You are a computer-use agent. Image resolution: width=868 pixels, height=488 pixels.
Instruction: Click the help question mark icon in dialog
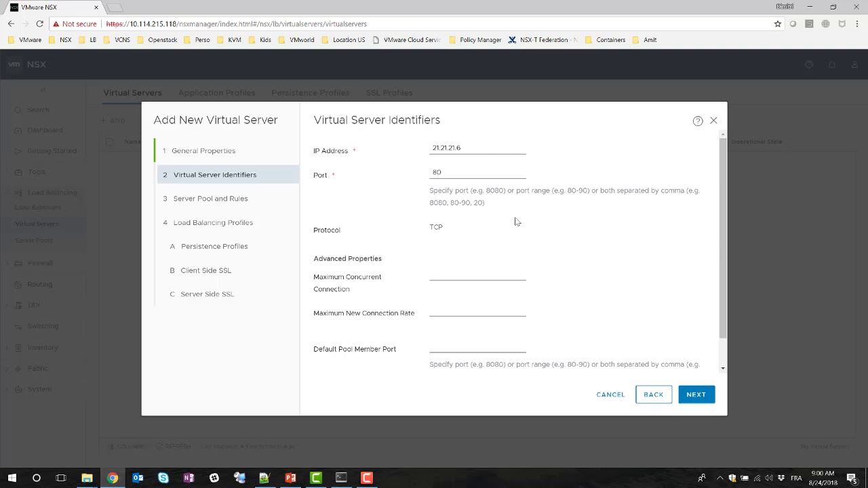tap(698, 121)
